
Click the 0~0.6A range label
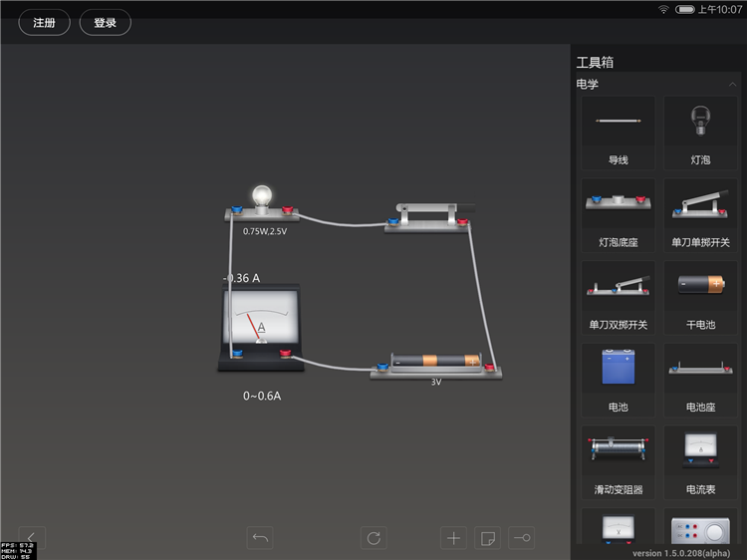(262, 396)
